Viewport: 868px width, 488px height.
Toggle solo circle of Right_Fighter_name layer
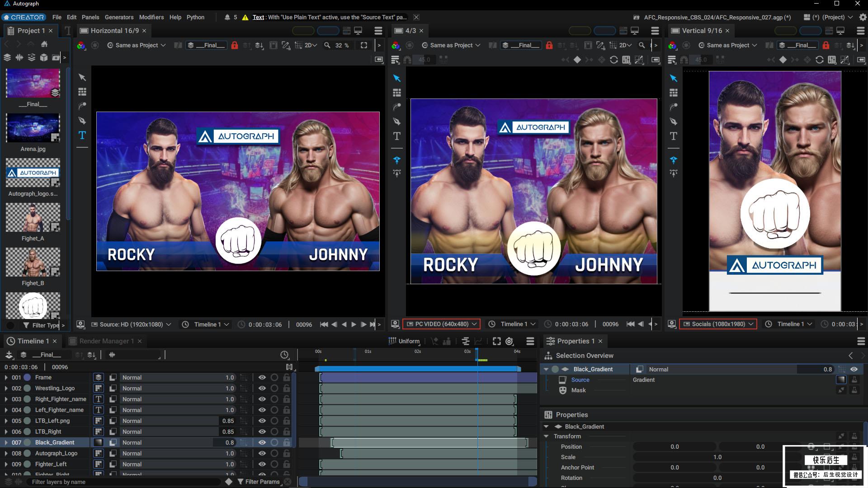pos(274,399)
